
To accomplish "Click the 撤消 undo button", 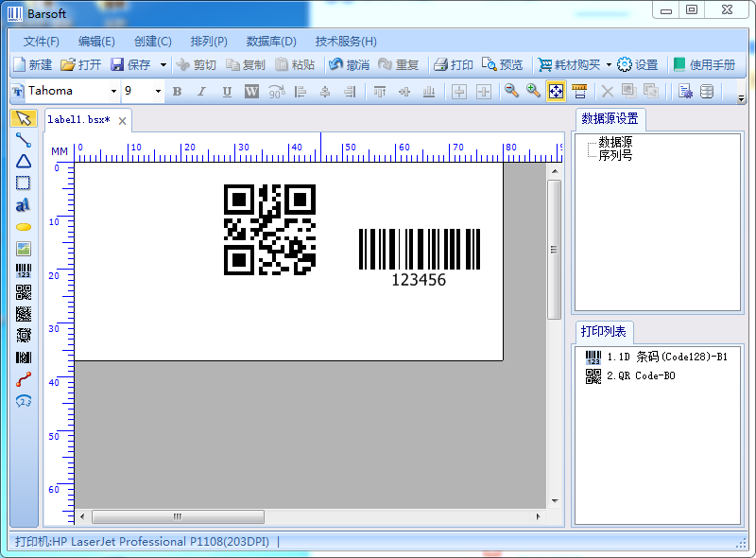I will pos(349,64).
